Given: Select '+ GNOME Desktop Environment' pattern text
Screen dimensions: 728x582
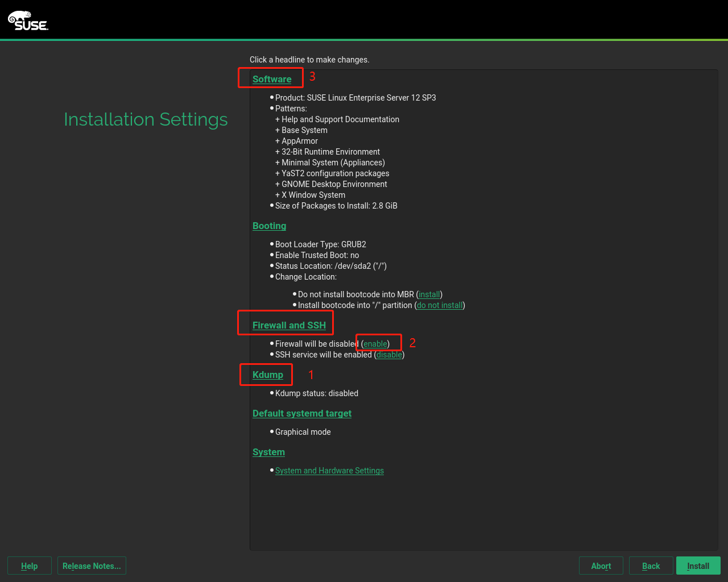Looking at the screenshot, I should (331, 184).
